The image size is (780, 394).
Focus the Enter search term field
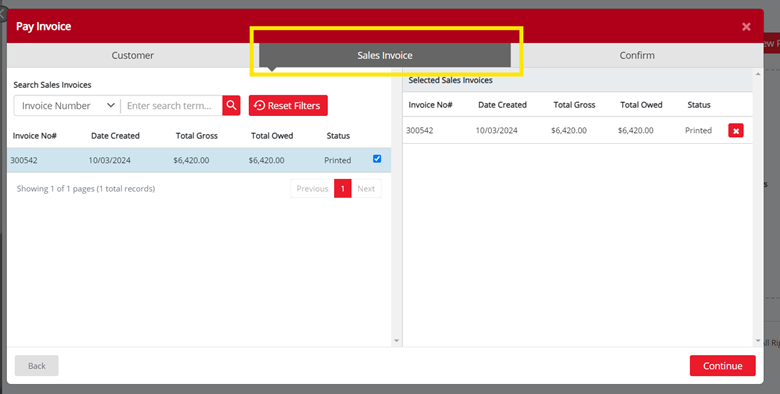coord(171,105)
